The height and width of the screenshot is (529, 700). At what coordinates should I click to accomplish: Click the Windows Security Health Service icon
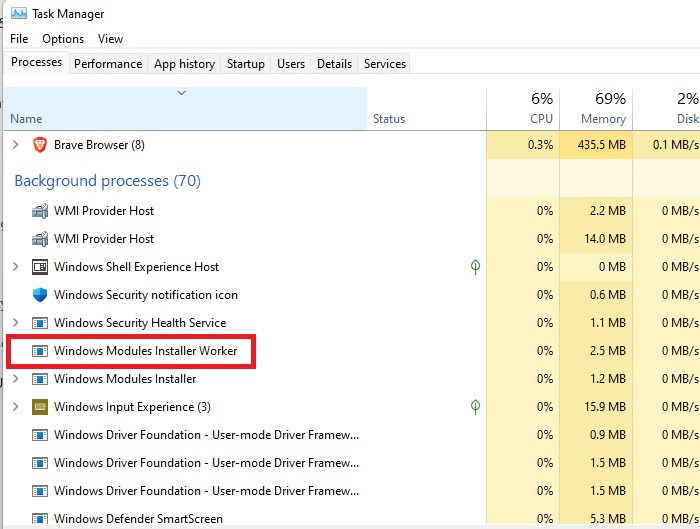pos(40,323)
